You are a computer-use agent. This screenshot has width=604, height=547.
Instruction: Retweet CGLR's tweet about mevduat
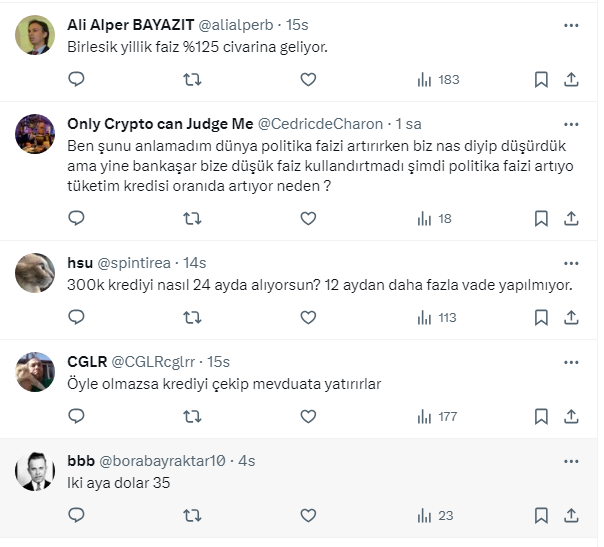[193, 416]
